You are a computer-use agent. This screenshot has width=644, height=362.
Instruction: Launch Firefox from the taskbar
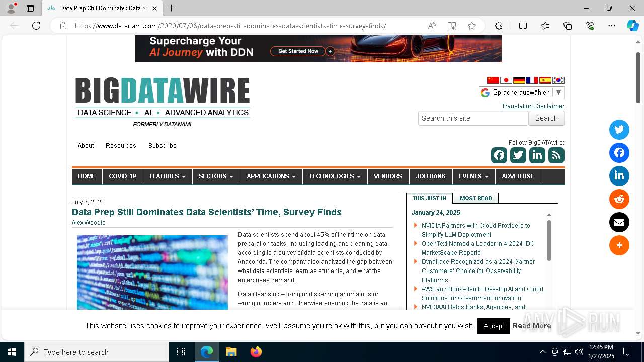[x=256, y=352]
